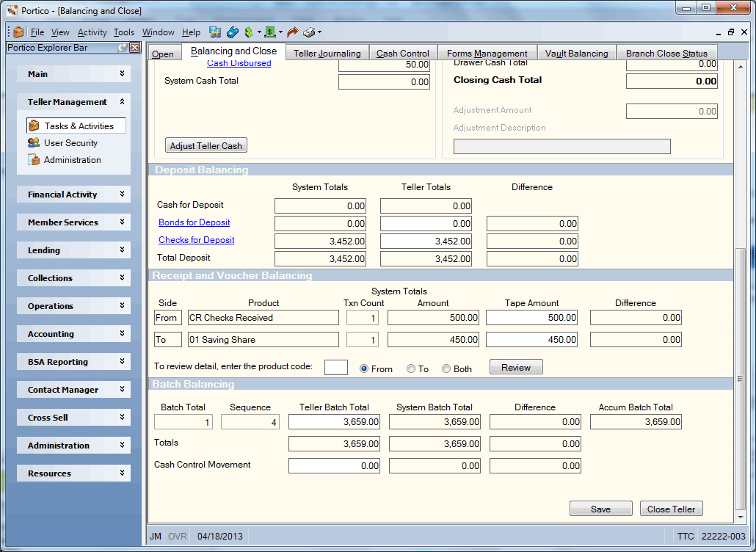The image size is (756, 552).
Task: Open the Activity menu
Action: click(x=92, y=32)
